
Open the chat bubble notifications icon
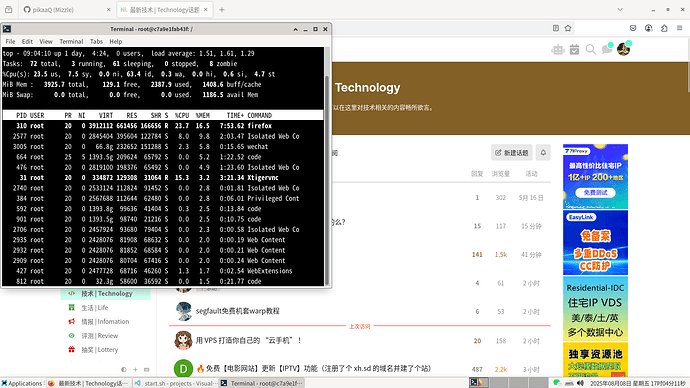point(607,48)
